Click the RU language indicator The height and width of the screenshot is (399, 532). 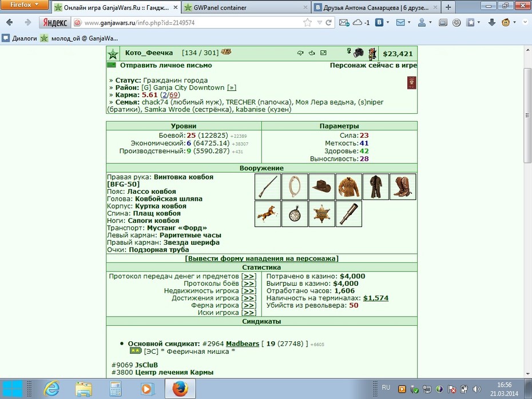[x=386, y=387]
